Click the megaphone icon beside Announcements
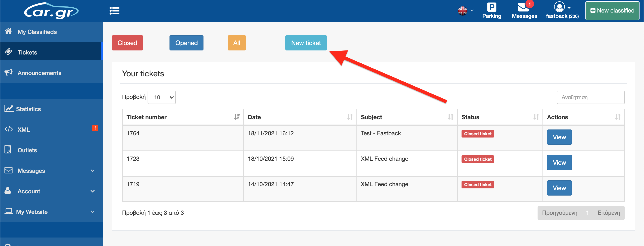Screen dimensions: 644x246 pyautogui.click(x=8, y=72)
